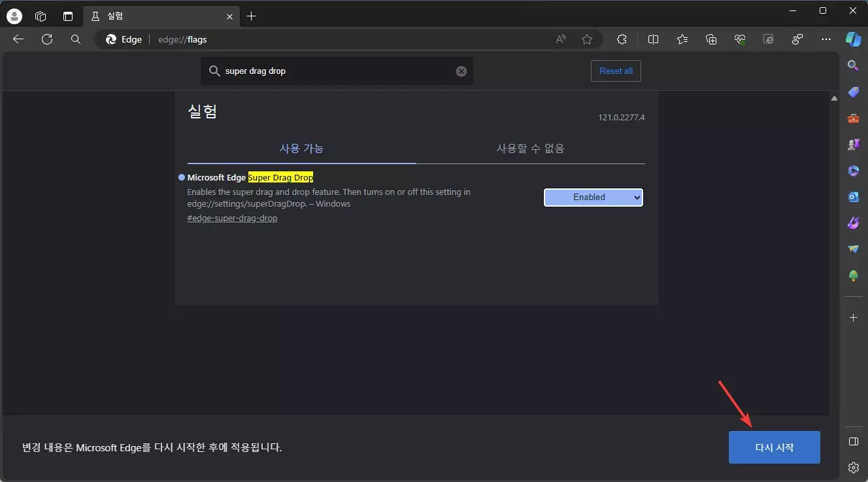Open the sidebar tools briefcase icon
The width and height of the screenshot is (868, 482).
[853, 118]
